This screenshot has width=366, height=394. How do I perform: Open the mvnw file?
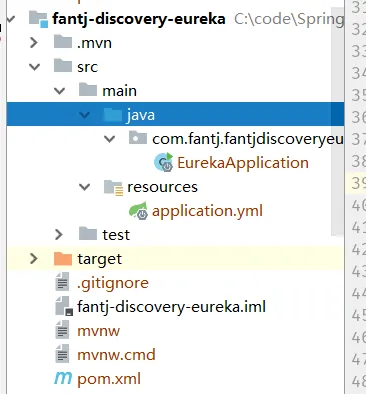coord(99,331)
